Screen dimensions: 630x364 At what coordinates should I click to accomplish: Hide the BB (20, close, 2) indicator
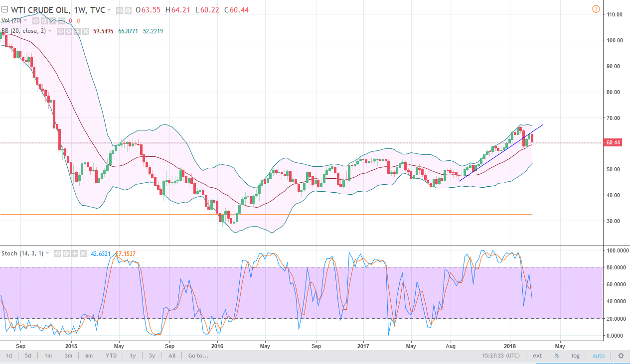coord(60,31)
